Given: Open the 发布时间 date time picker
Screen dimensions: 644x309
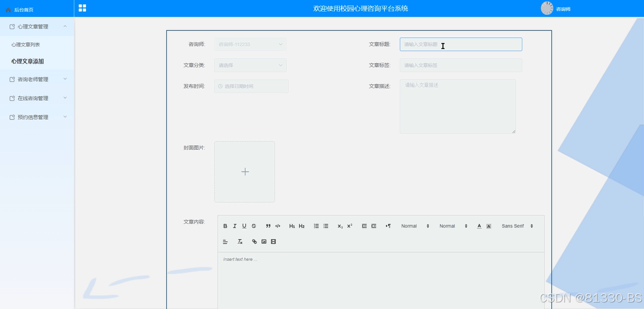Looking at the screenshot, I should [x=251, y=86].
